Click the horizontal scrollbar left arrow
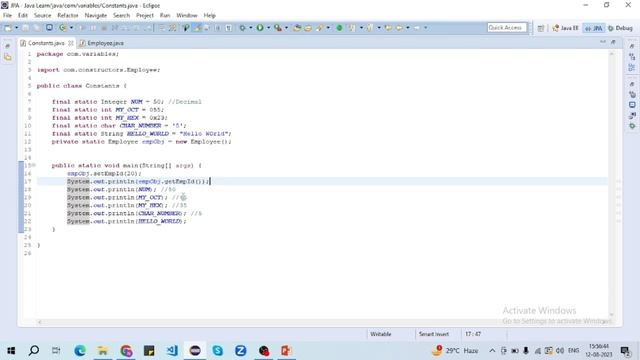Image resolution: width=640 pixels, height=360 pixels. point(40,322)
